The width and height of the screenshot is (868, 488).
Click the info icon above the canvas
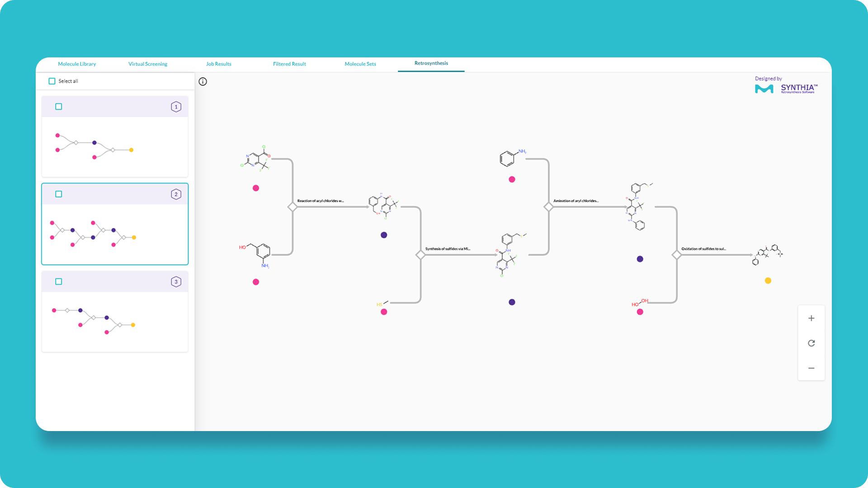point(203,82)
